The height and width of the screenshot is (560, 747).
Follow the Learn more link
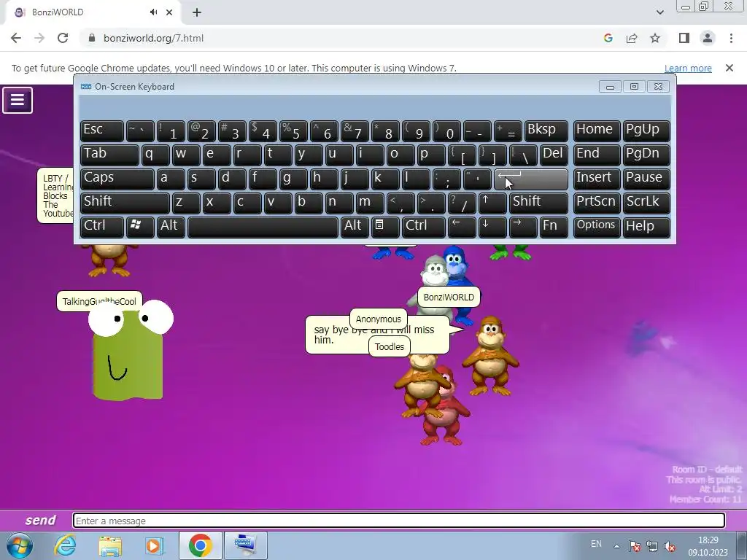688,68
